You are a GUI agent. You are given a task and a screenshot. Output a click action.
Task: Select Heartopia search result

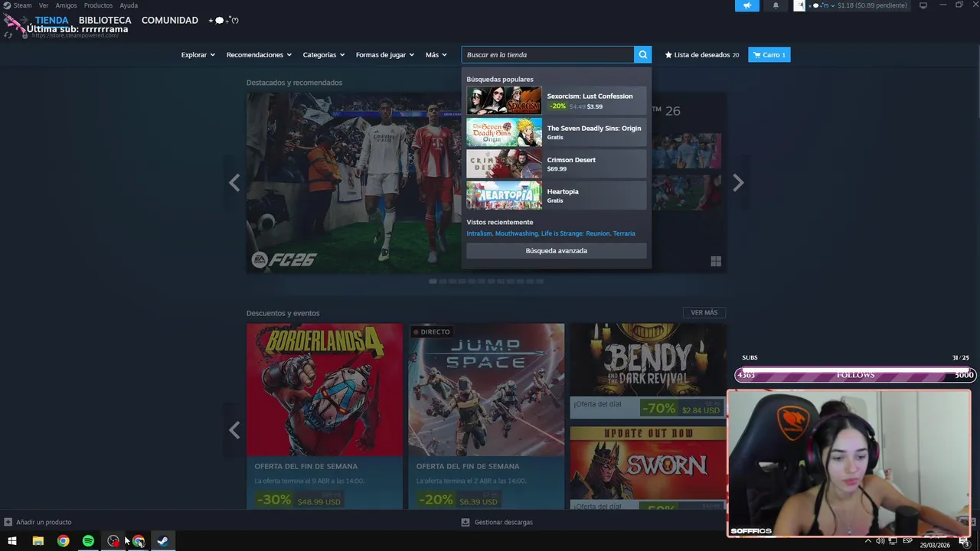click(x=557, y=195)
